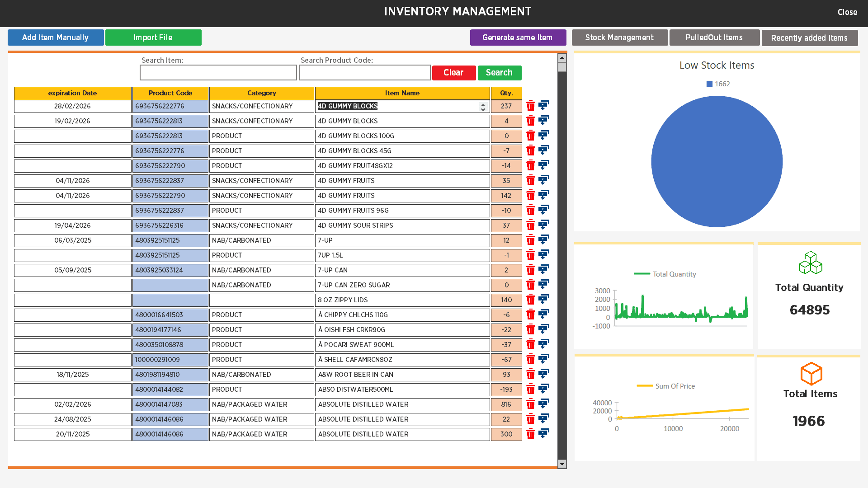868x488 pixels.
Task: Click the Category column header
Action: coord(262,93)
